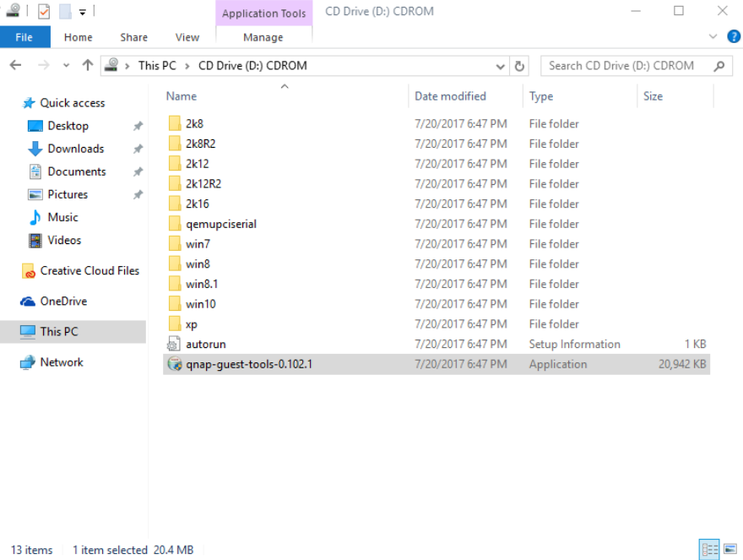Click This PC in the address bar
The height and width of the screenshot is (560, 743).
[157, 65]
